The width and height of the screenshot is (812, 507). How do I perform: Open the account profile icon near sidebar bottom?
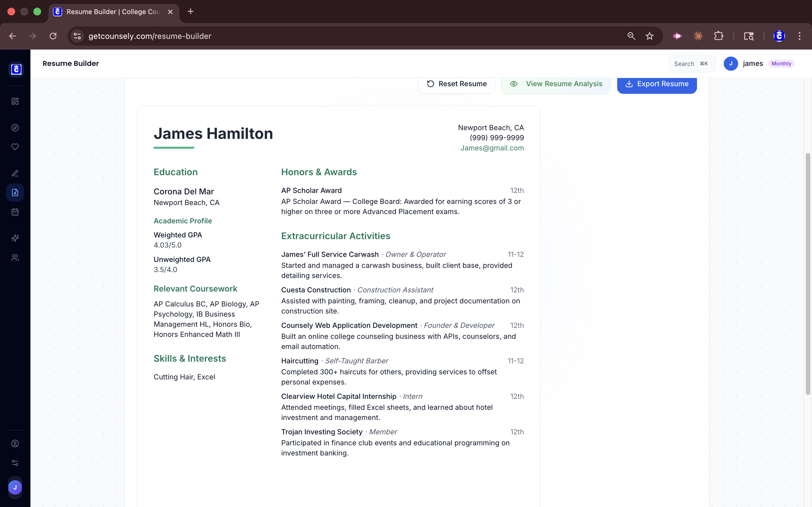pos(15,443)
